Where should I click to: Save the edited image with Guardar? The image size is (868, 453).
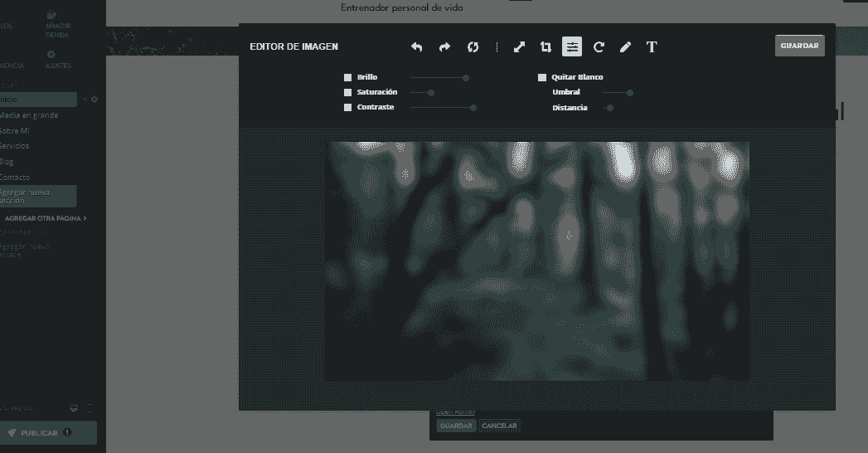point(800,46)
